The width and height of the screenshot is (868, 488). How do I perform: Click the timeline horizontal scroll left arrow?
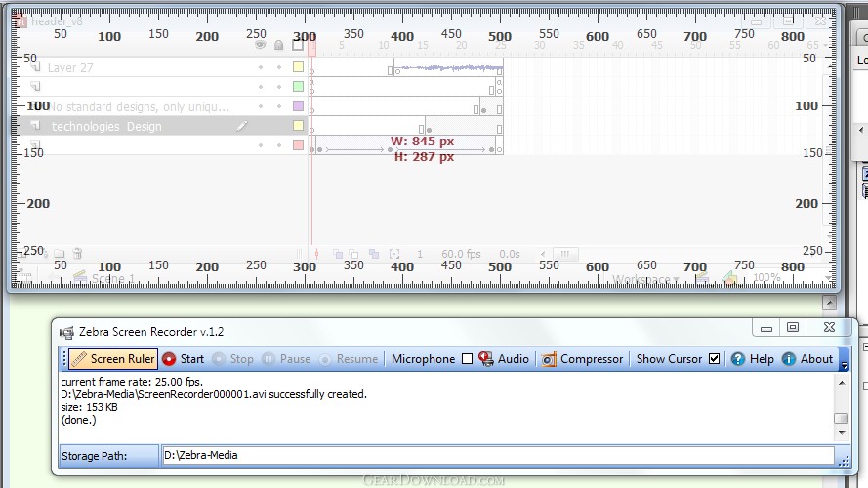pyautogui.click(x=543, y=254)
